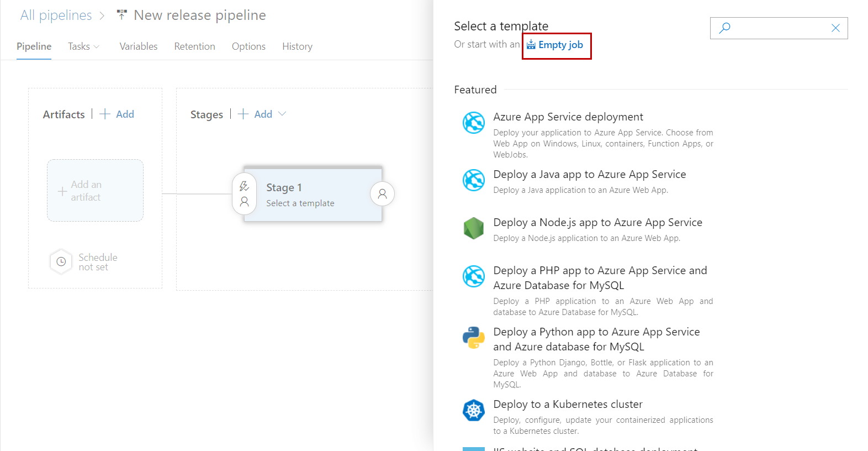Click the Azure App Service deployment icon
The image size is (868, 451).
(474, 123)
